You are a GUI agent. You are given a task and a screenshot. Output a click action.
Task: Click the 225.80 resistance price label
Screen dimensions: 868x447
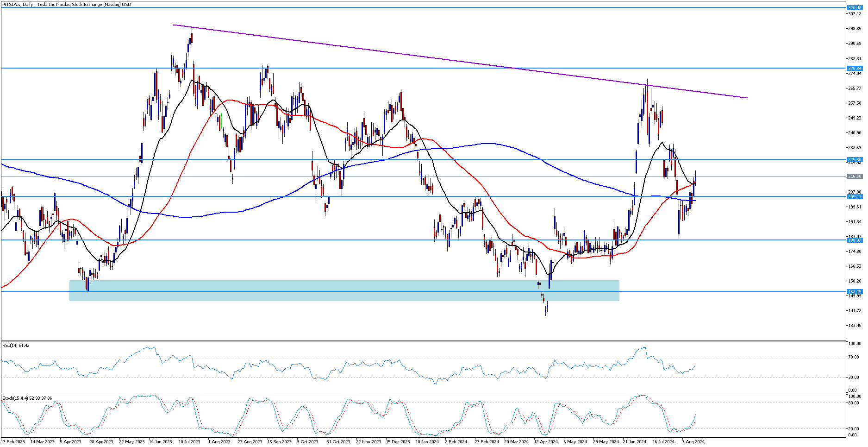tap(854, 160)
